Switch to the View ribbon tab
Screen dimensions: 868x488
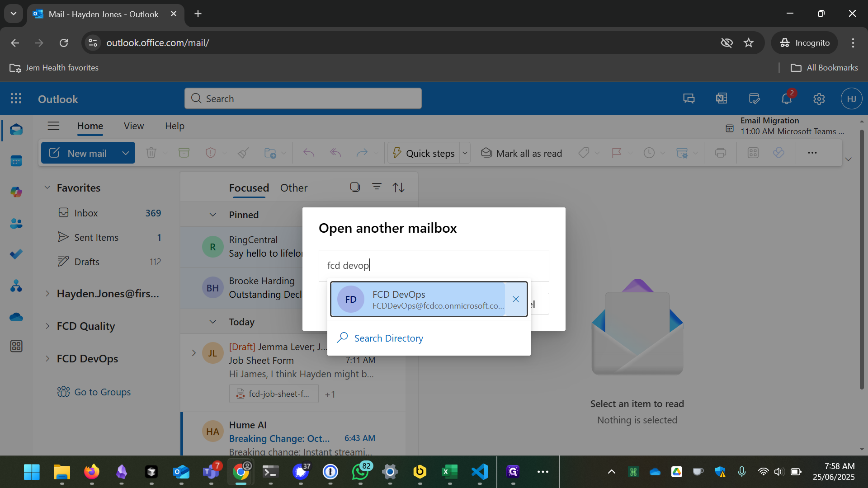pos(134,126)
